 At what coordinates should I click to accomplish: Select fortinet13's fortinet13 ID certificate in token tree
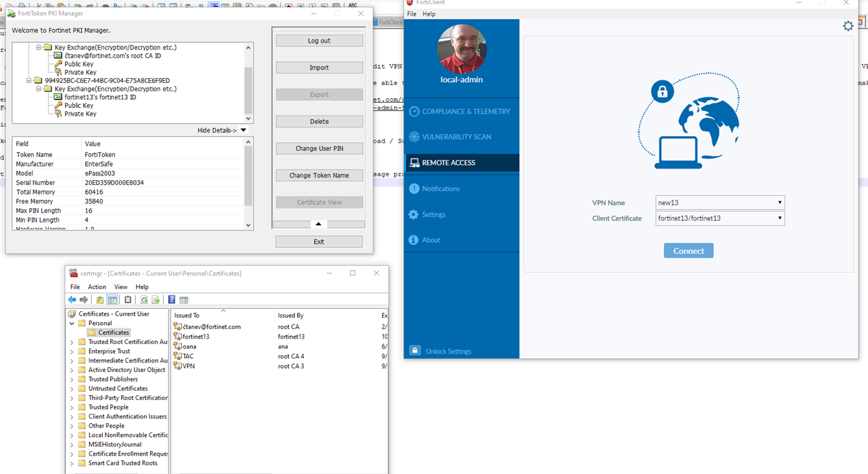coord(100,97)
